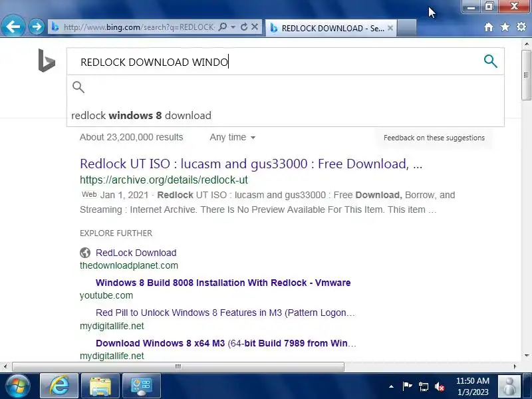532x399 pixels.
Task: Click the 'thedownloadplanet.com' text
Action: pos(129,265)
